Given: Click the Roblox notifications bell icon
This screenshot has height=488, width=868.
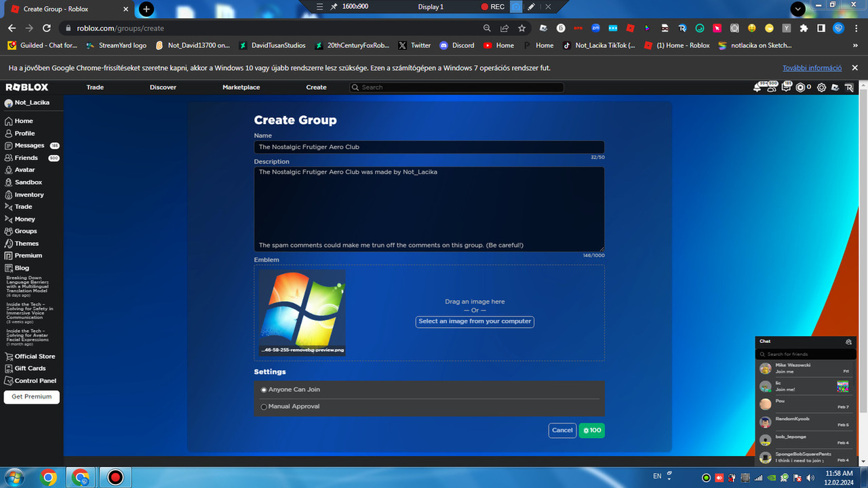Looking at the screenshot, I should (x=758, y=87).
